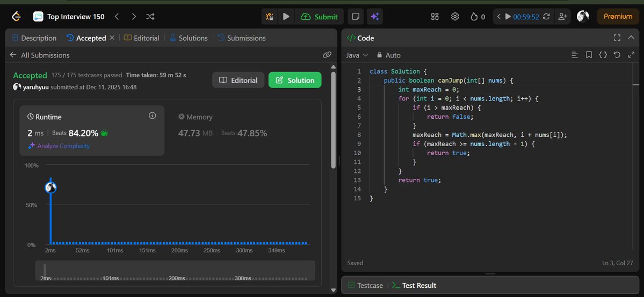Open the Java language dropdown
The height and width of the screenshot is (297, 644).
(357, 55)
